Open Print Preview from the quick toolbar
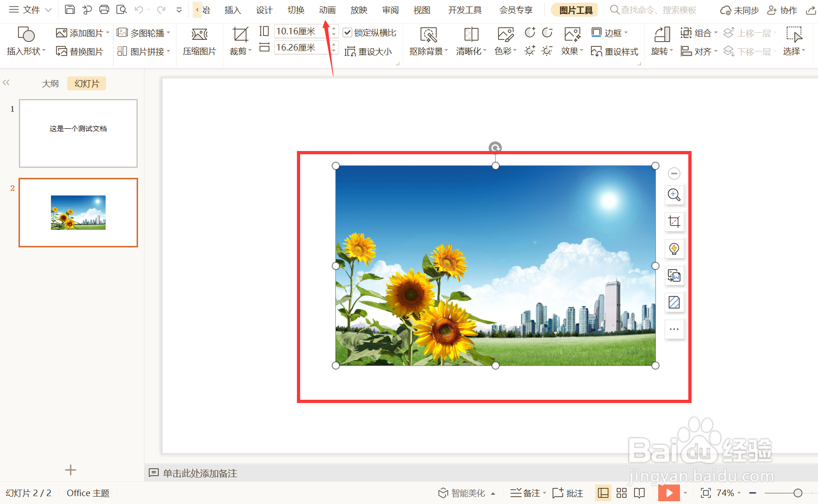The width and height of the screenshot is (818, 504). pos(121,10)
